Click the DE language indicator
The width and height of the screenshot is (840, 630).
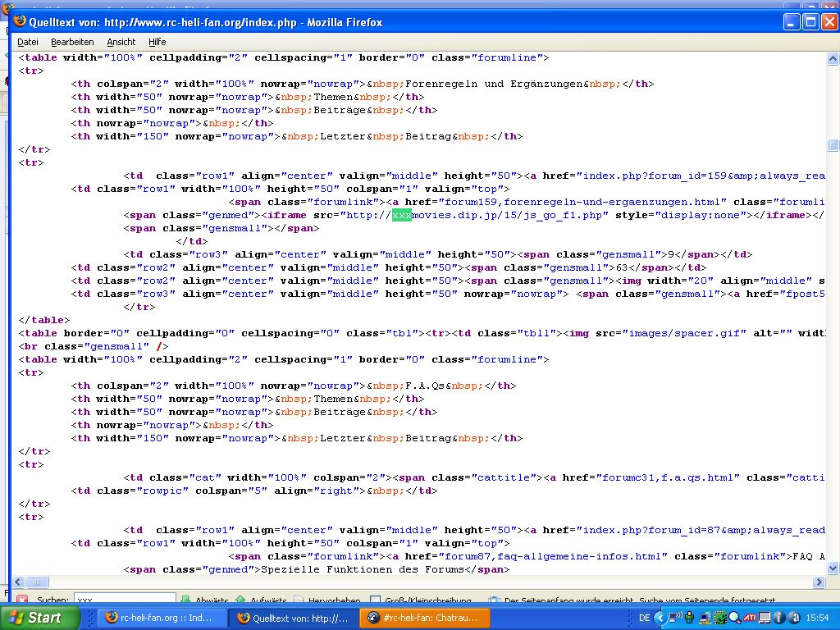tap(644, 618)
